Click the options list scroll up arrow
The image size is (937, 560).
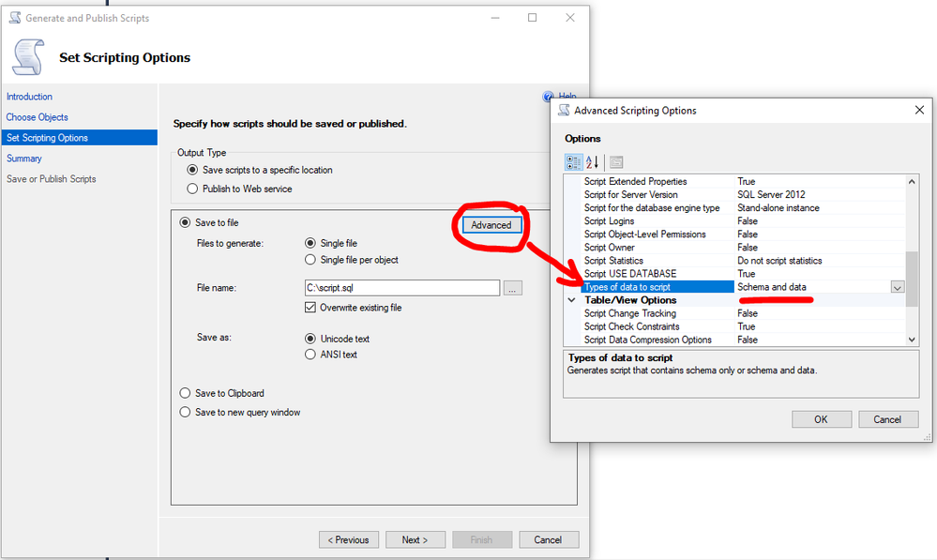[x=912, y=182]
